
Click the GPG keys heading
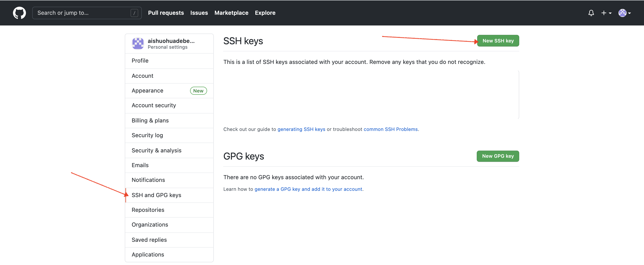point(244,156)
